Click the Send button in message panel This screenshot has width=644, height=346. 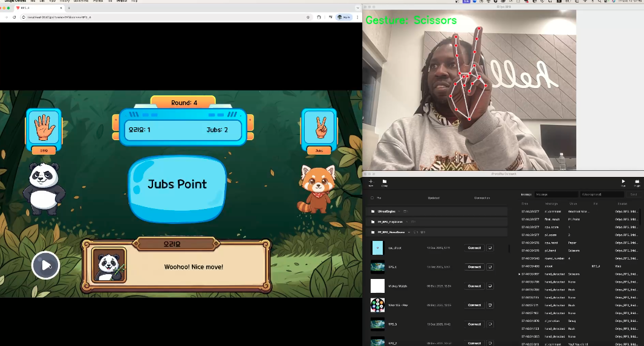point(633,194)
